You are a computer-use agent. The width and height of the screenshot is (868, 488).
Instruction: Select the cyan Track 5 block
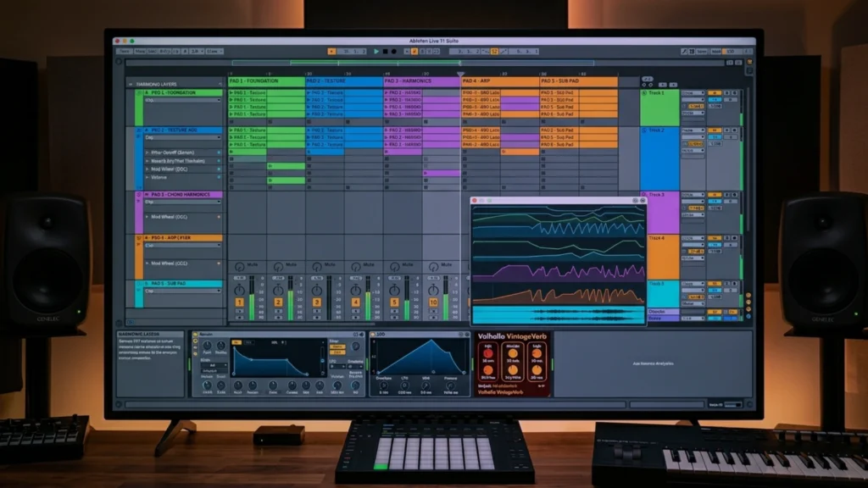[663, 294]
